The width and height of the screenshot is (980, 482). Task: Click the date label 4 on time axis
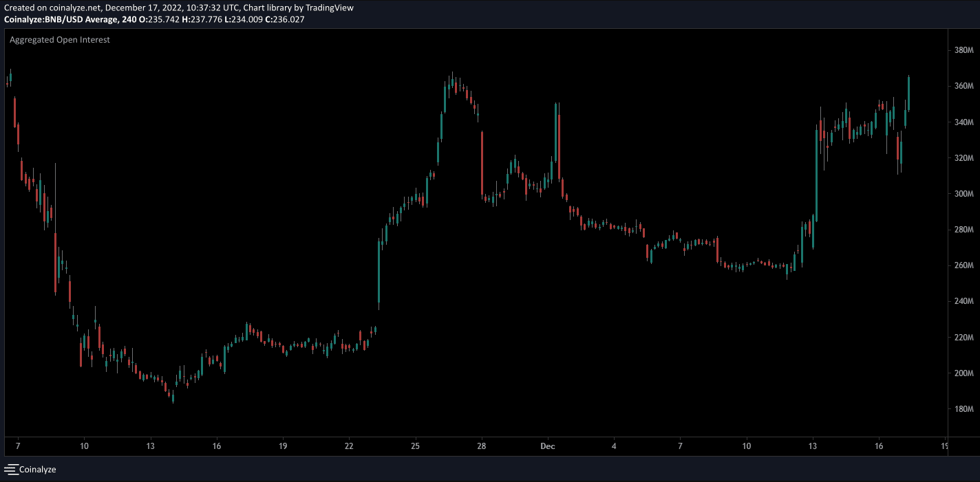[614, 446]
